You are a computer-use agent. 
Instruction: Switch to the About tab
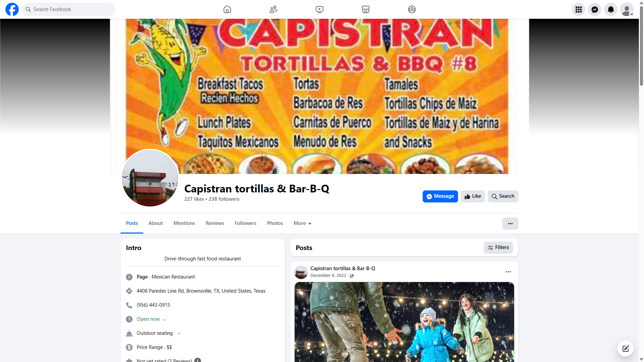tap(156, 223)
